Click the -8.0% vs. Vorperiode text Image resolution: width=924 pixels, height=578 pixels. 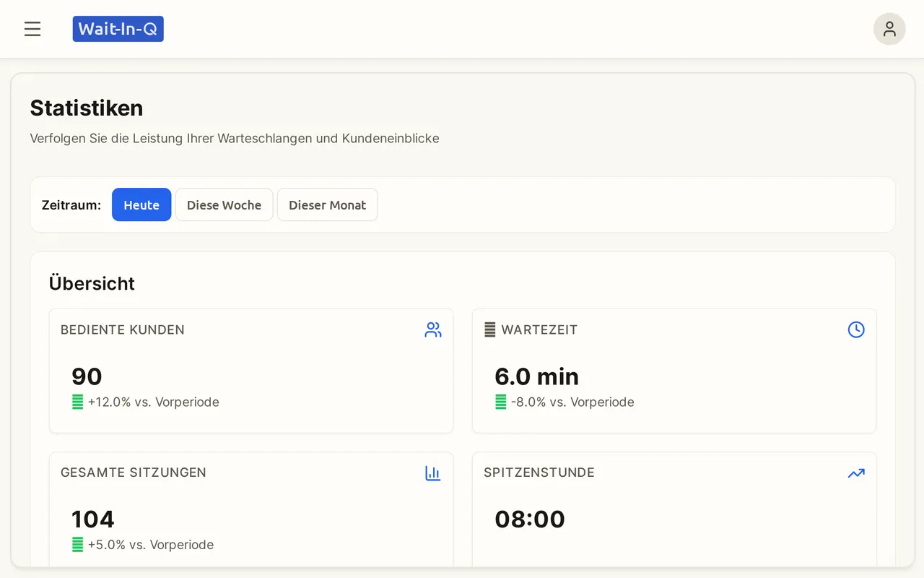(x=572, y=402)
